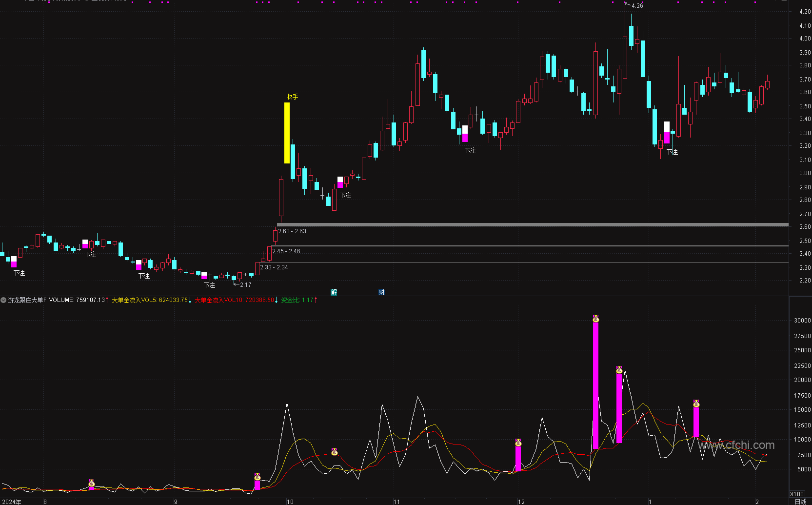Click month 9 on the time axis
Viewport: 812px width, 505px height.
coord(176,502)
